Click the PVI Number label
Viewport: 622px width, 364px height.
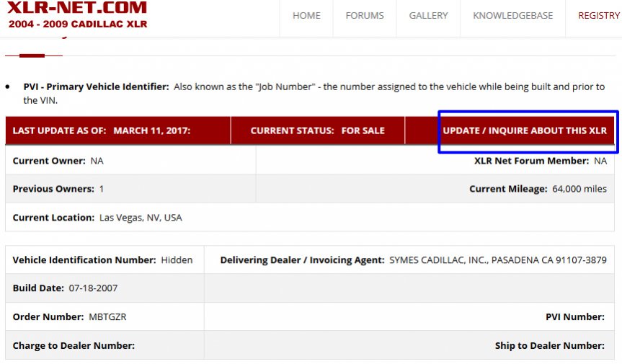(575, 317)
